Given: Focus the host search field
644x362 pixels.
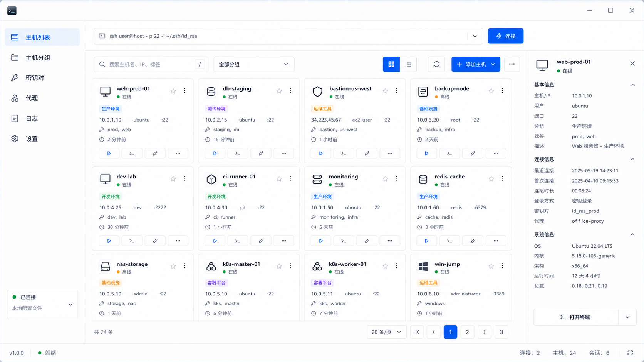Looking at the screenshot, I should tap(151, 64).
